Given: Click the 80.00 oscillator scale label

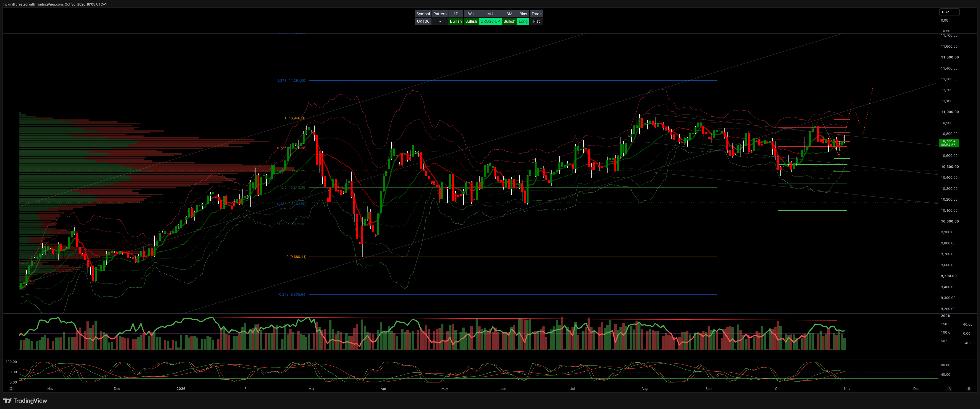Looking at the screenshot, I should point(945,365).
